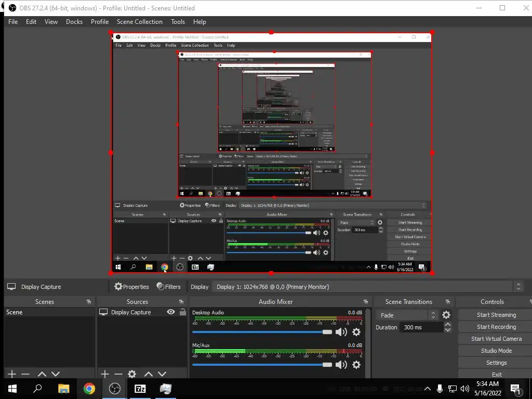Undock the Scenes panel

[x=89, y=302]
